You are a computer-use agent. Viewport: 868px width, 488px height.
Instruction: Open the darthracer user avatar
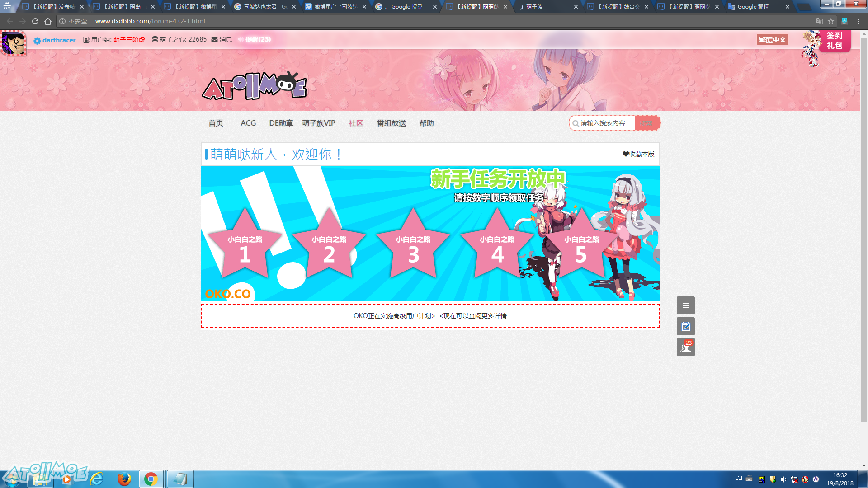pyautogui.click(x=14, y=43)
